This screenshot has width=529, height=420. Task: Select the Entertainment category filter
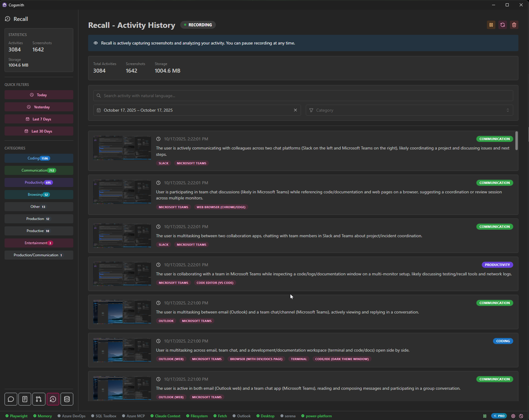tap(39, 243)
